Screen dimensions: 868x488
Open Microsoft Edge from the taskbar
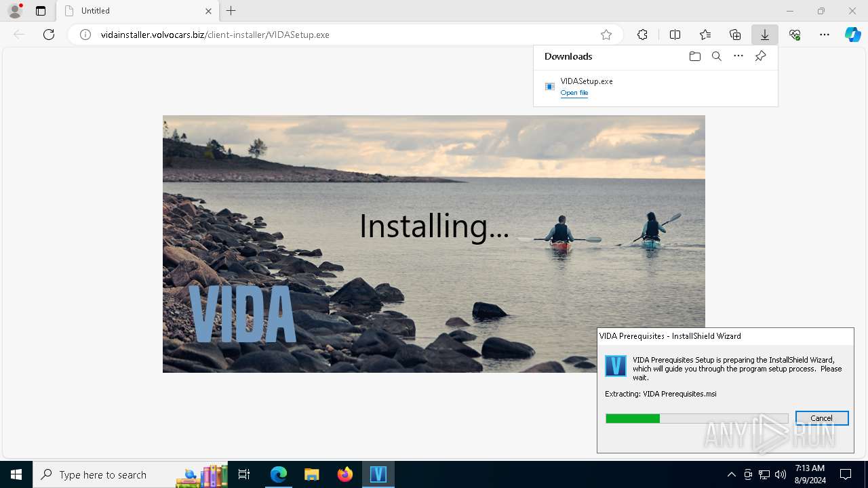tap(279, 474)
